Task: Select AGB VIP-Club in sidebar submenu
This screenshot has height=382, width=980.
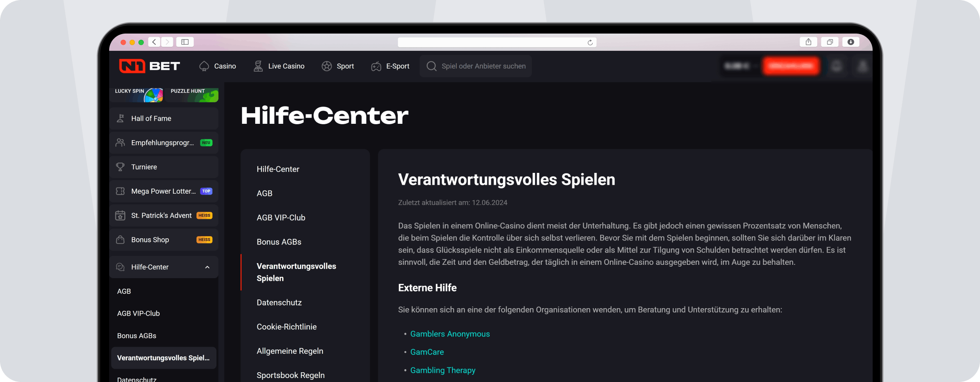Action: (x=138, y=313)
